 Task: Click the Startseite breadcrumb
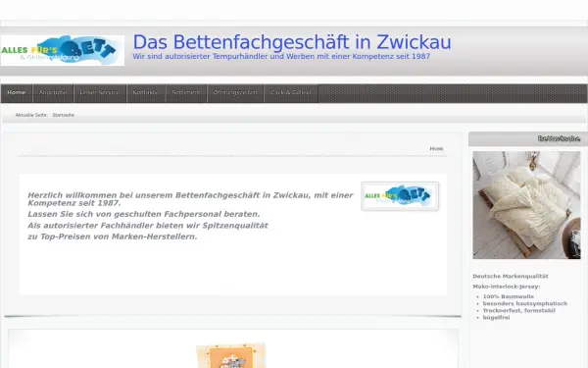click(64, 115)
